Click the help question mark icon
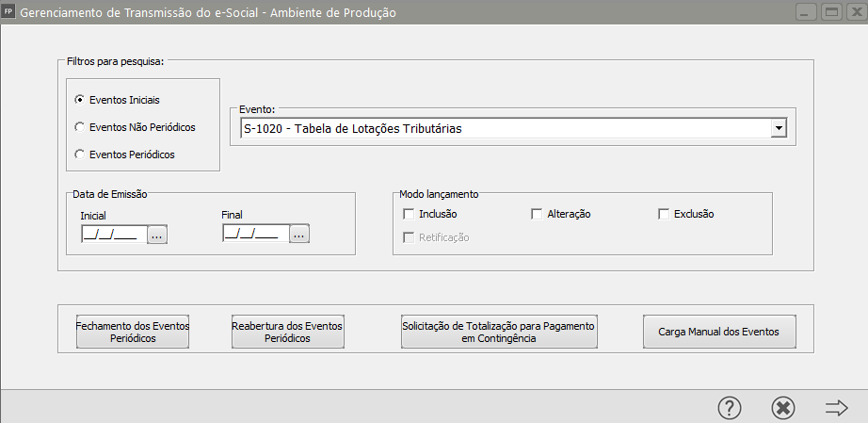 click(730, 407)
